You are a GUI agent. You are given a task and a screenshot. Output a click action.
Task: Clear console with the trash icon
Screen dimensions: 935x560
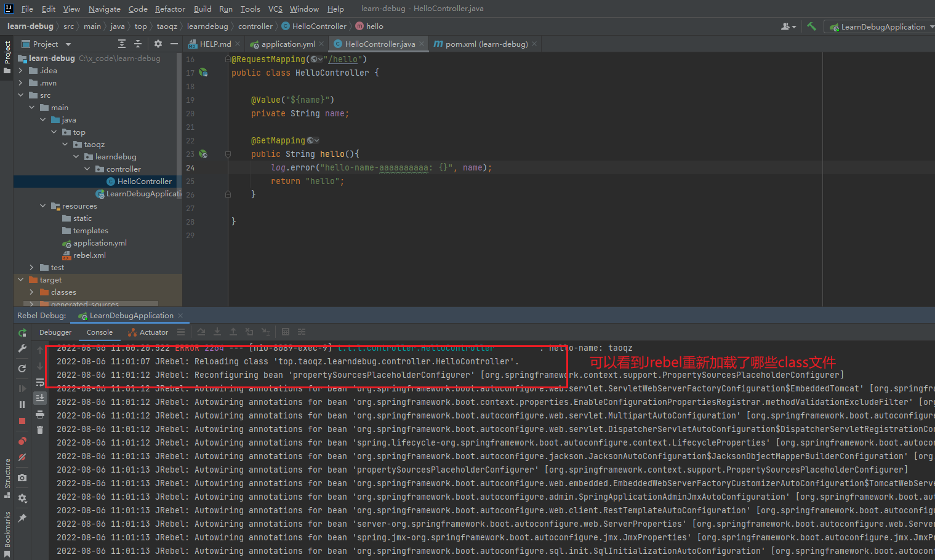(x=40, y=430)
